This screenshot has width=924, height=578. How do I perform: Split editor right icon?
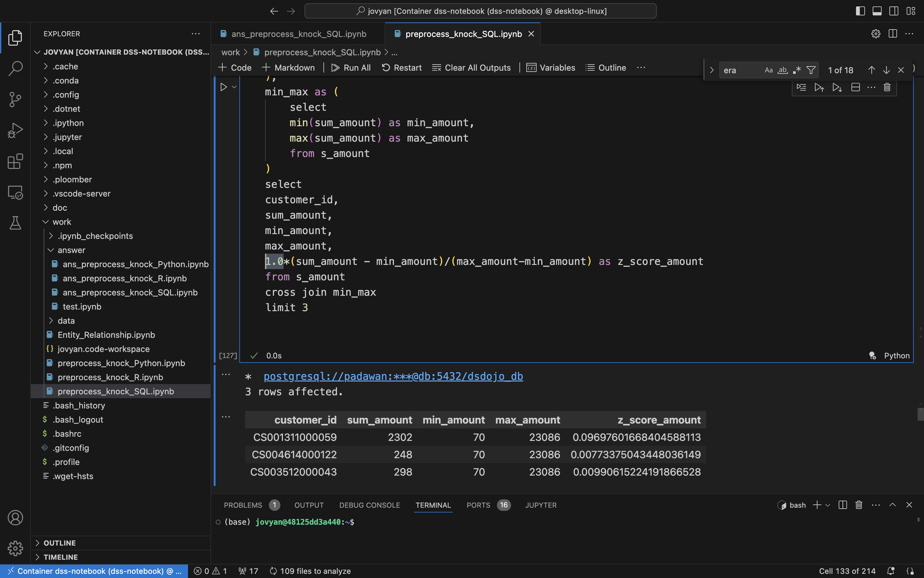(x=893, y=34)
